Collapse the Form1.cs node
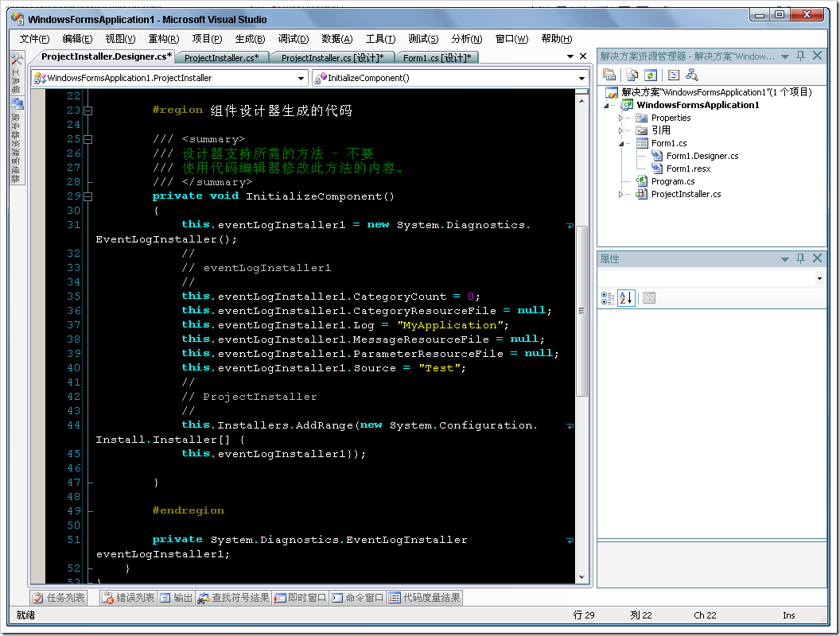840x636 pixels. pyautogui.click(x=621, y=143)
